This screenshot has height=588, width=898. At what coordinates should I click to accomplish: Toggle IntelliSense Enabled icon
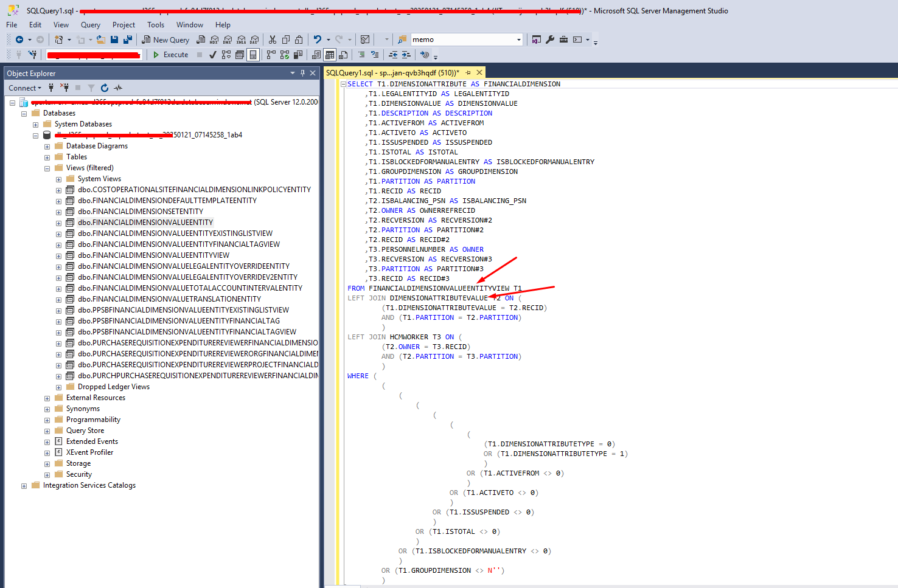pos(252,55)
